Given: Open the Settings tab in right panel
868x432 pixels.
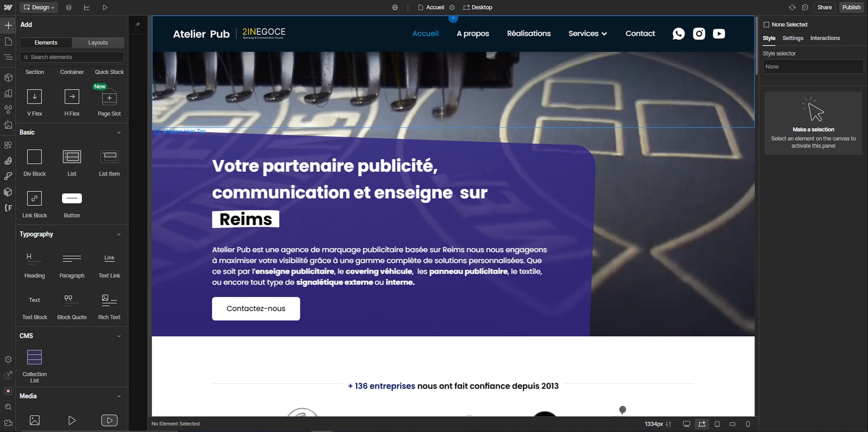Looking at the screenshot, I should click(x=793, y=38).
